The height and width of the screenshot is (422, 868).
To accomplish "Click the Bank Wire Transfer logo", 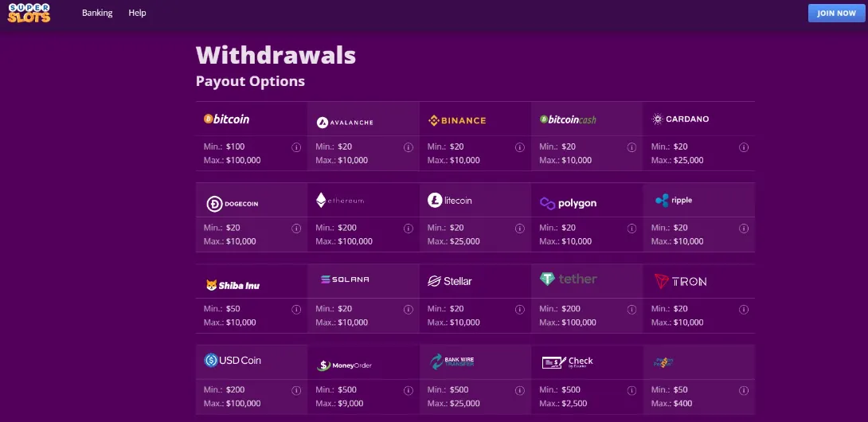I will point(452,362).
